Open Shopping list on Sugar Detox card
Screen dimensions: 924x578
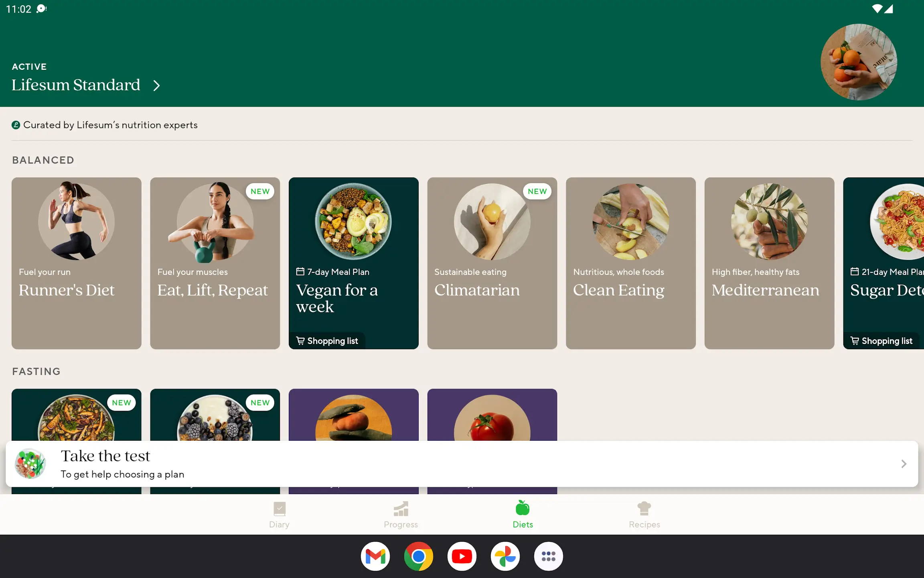(x=881, y=341)
